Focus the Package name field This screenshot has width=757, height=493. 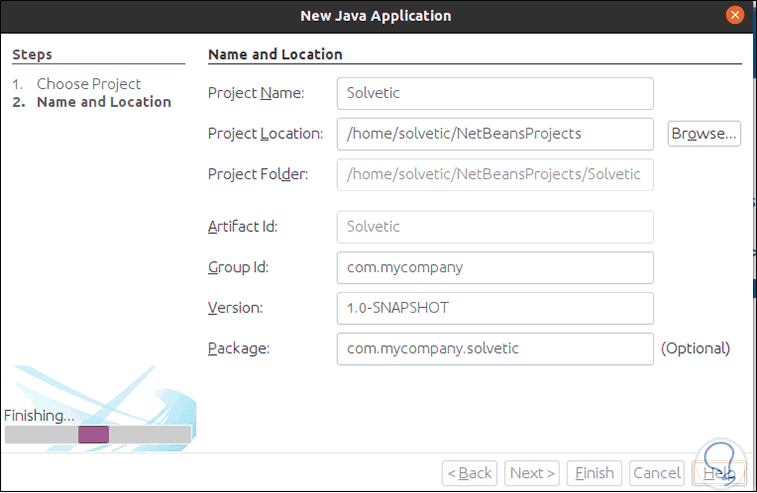tap(495, 348)
